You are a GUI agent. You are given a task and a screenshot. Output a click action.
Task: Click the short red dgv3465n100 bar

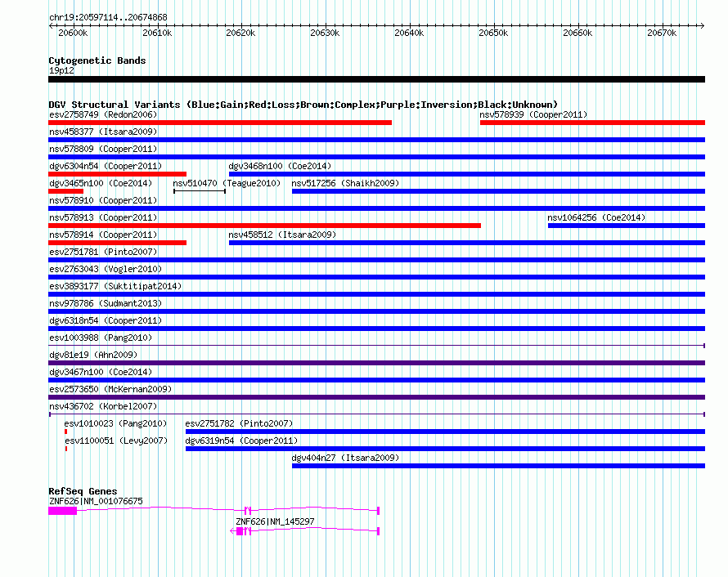click(x=66, y=191)
